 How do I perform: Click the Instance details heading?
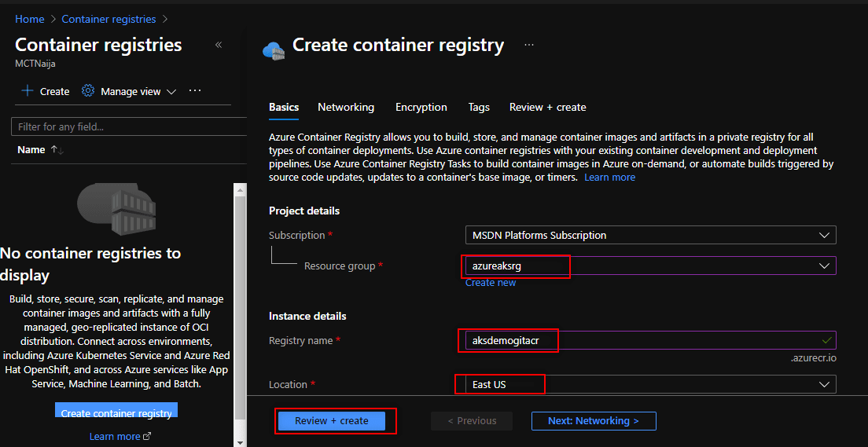pyautogui.click(x=307, y=317)
